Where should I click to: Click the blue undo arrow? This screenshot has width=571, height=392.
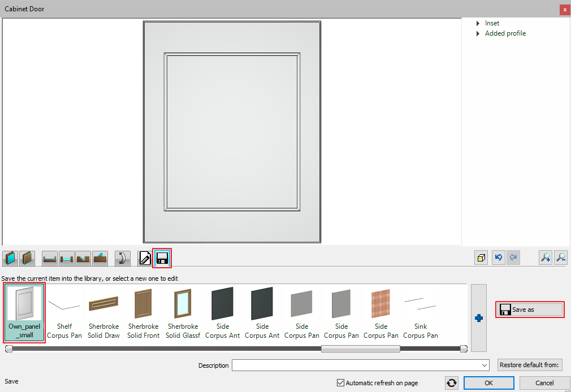pos(498,258)
